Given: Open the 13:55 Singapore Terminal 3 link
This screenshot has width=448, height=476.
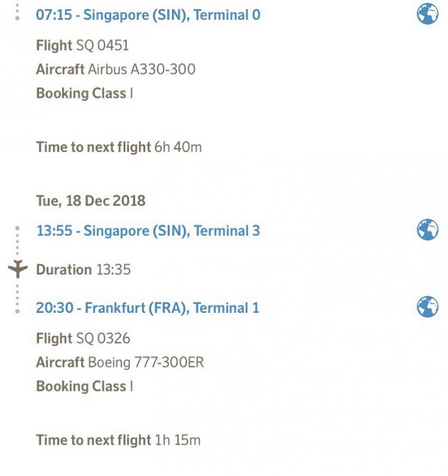Looking at the screenshot, I should coord(148,231).
